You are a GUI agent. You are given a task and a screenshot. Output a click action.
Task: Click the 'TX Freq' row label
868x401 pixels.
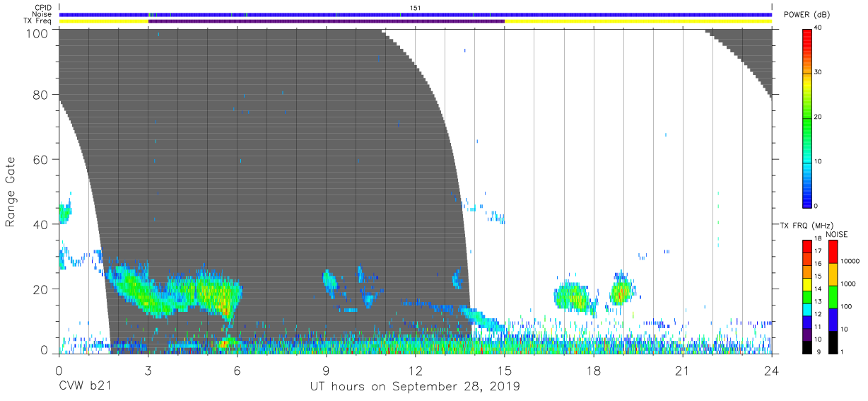(37, 21)
